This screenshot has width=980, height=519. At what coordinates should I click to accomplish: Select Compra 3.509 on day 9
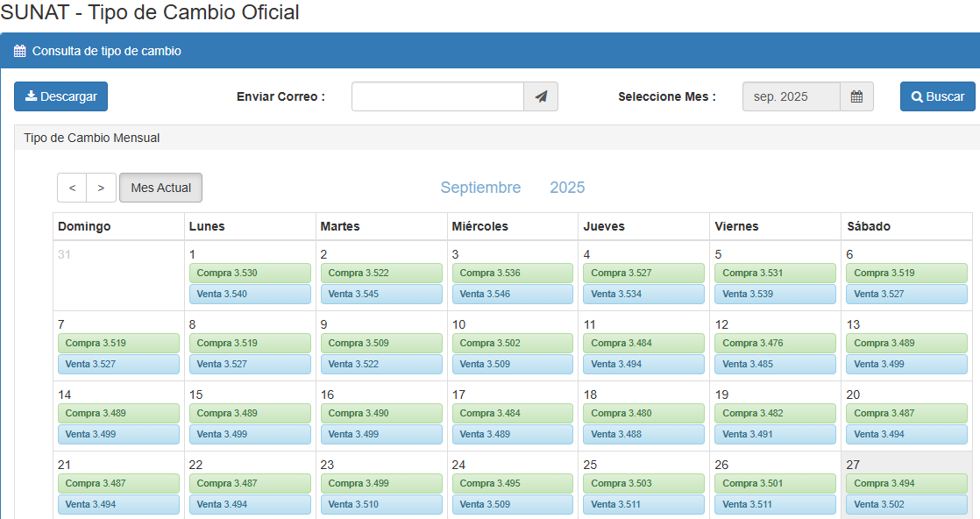381,344
